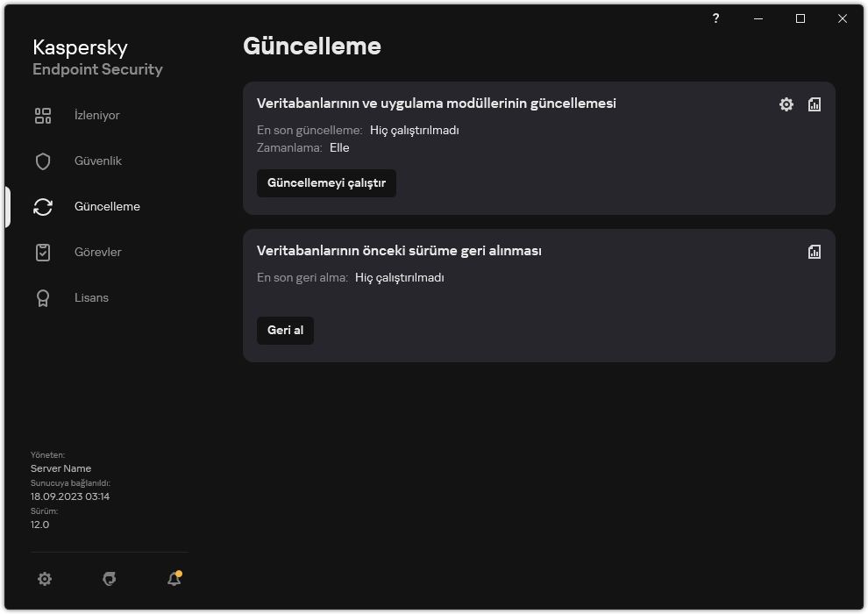This screenshot has width=868, height=614.
Task: Show notifications via the bell icon
Action: (174, 579)
